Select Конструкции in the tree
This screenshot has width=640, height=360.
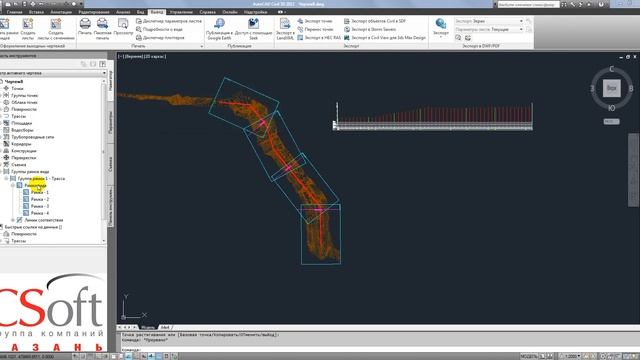point(23,151)
